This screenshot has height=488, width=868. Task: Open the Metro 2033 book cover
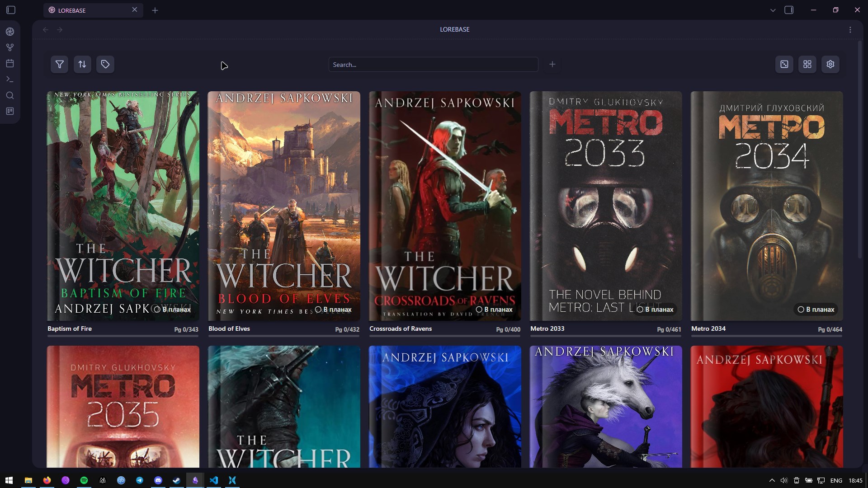[606, 206]
